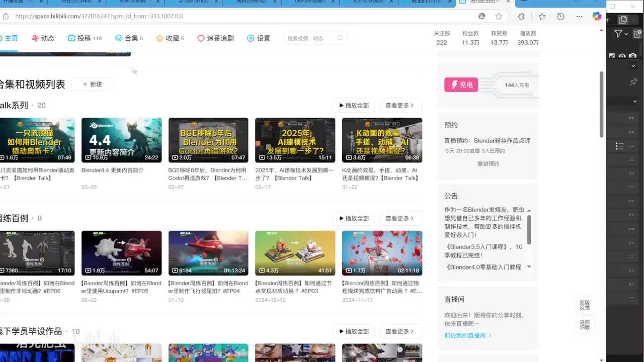Open the 收藏 5 tab
The height and width of the screenshot is (362, 644).
pyautogui.click(x=170, y=38)
